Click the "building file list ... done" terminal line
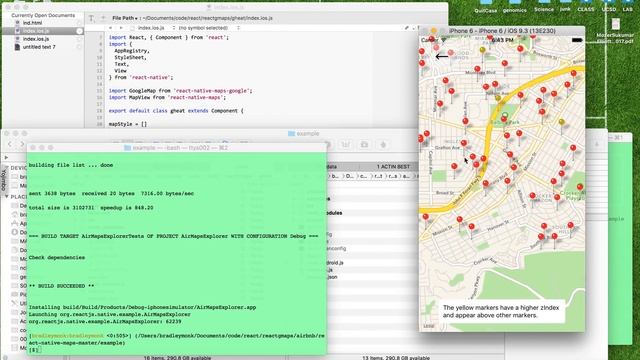 pos(71,165)
